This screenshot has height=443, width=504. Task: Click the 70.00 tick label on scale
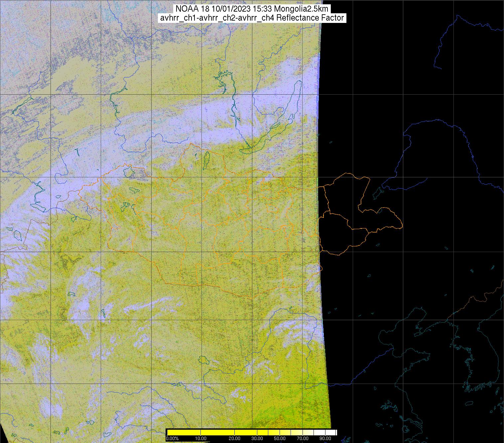[302, 439]
